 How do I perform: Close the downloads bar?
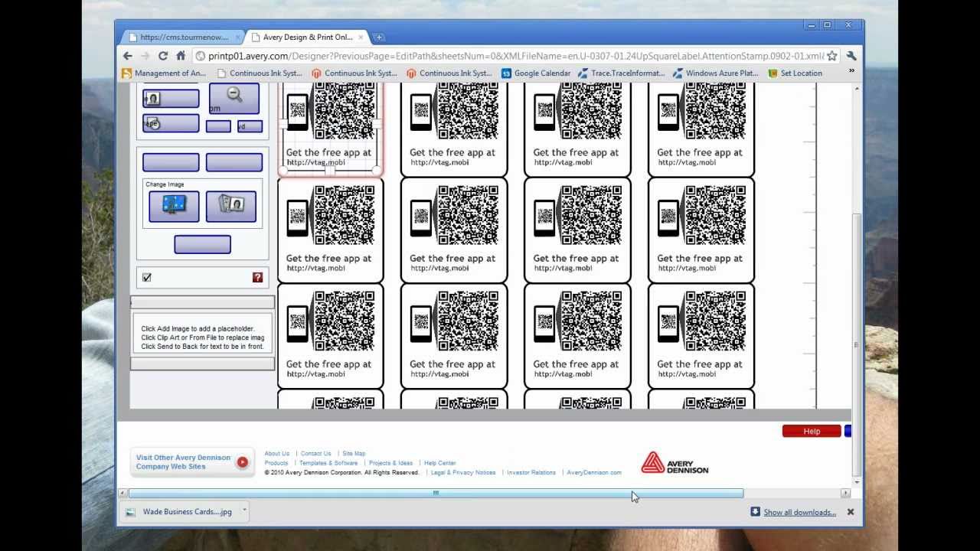(x=850, y=512)
